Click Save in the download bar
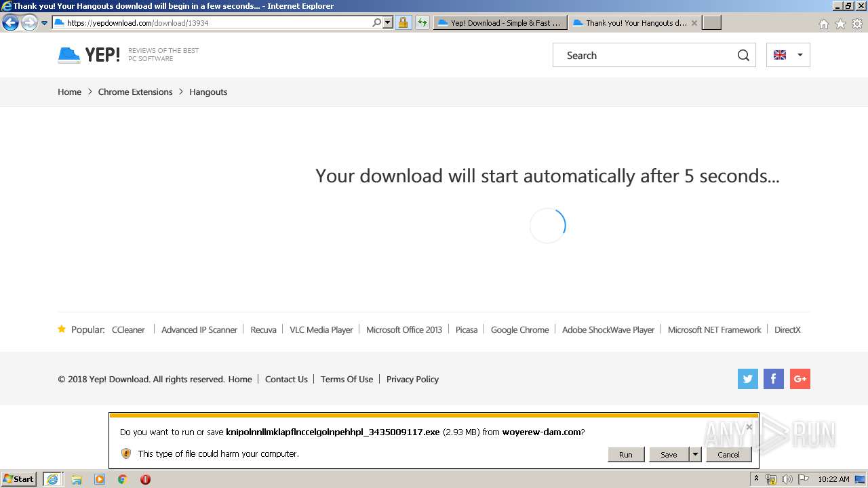The height and width of the screenshot is (488, 868). [x=669, y=455]
